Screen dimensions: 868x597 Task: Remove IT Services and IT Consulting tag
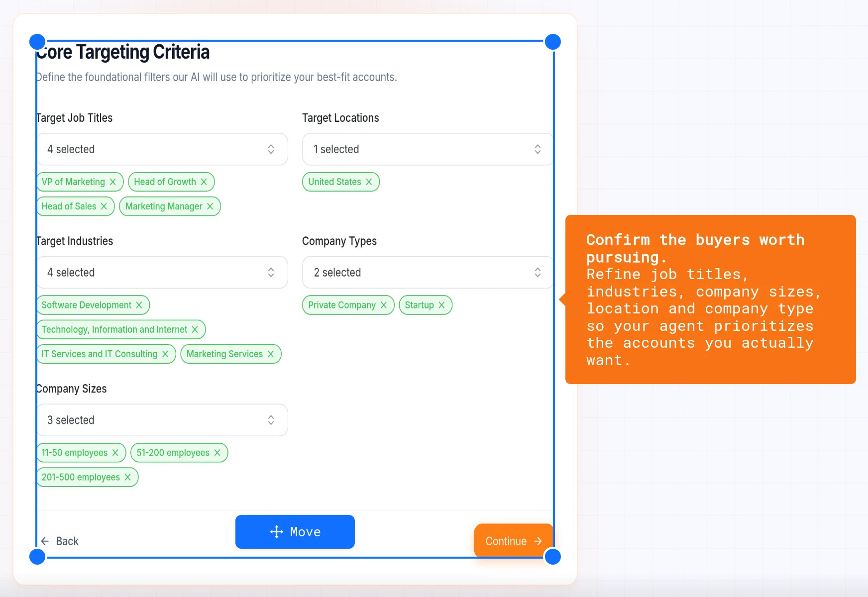coord(165,354)
